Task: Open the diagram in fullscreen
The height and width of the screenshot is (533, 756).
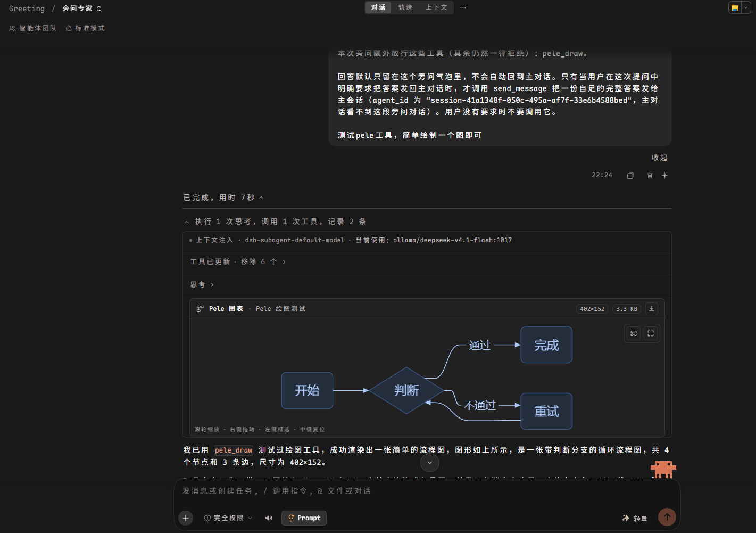Action: [651, 333]
